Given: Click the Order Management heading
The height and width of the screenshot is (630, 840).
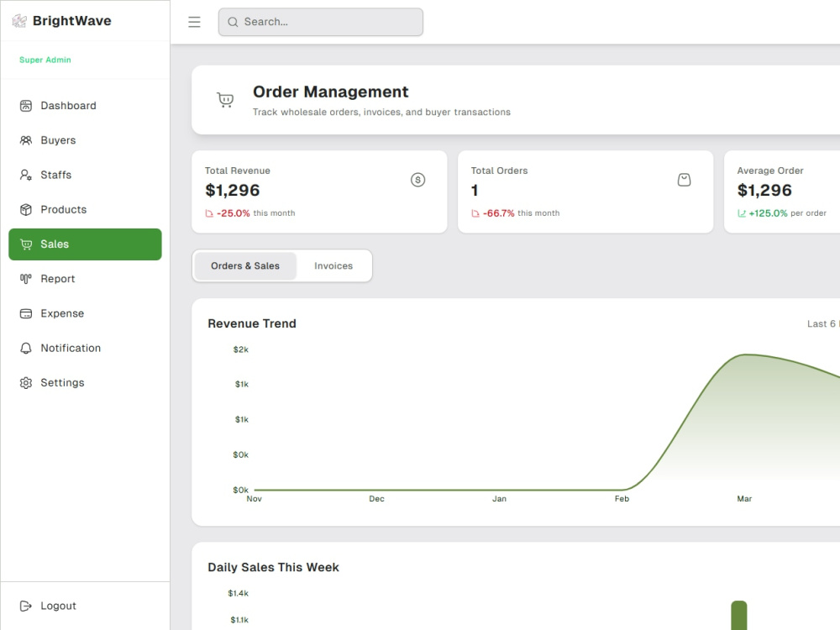Looking at the screenshot, I should [x=330, y=92].
